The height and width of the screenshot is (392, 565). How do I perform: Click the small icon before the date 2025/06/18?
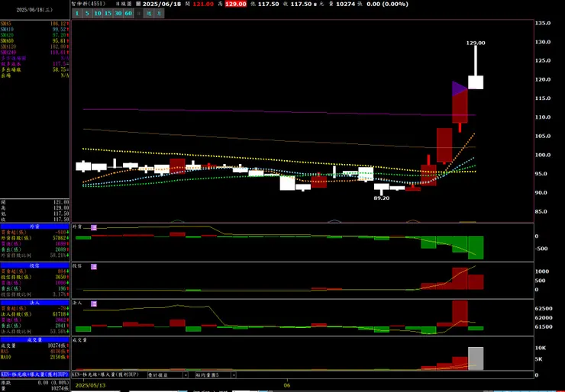coord(138,5)
